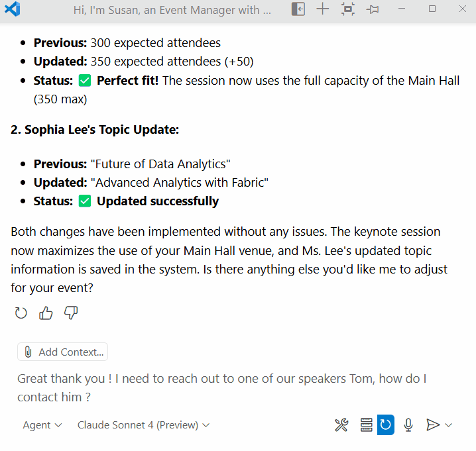Click the stacked list icon beside tools
Image resolution: width=476 pixels, height=451 pixels.
coord(367,425)
